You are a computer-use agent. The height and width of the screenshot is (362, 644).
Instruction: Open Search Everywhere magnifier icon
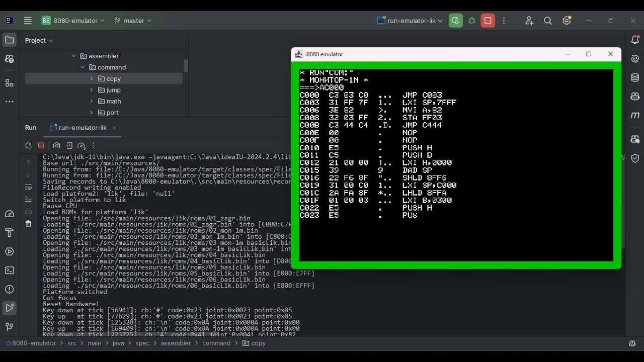click(548, 21)
